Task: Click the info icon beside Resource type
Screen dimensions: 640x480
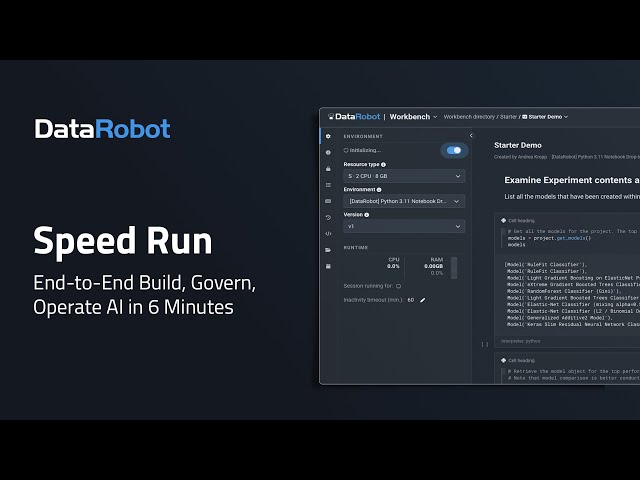Action: coord(383,164)
